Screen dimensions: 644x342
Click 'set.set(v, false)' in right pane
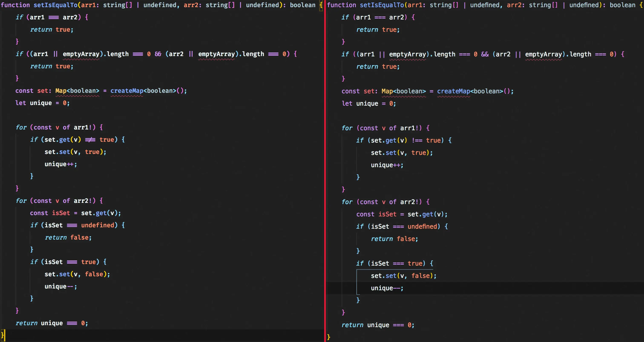coord(403,276)
